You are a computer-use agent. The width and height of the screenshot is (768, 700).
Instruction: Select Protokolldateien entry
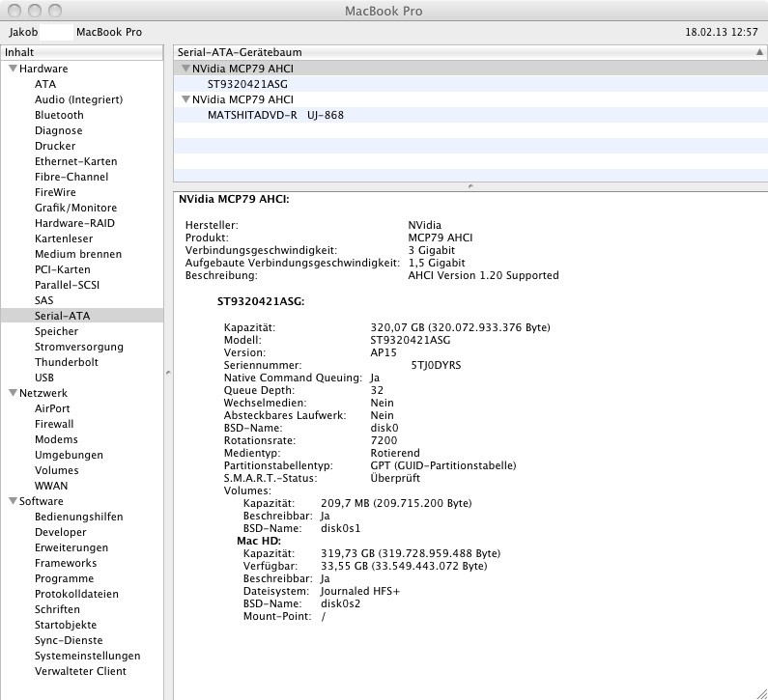tap(76, 594)
